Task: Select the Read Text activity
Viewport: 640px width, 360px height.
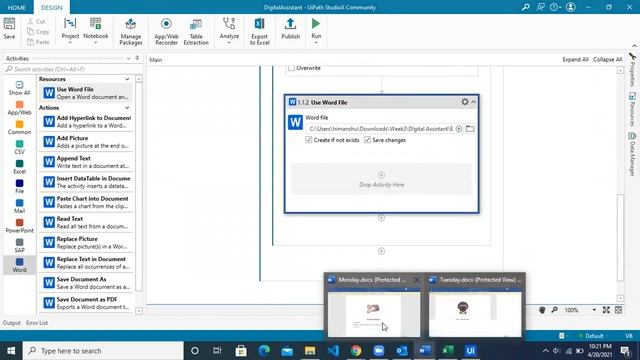Action: pyautogui.click(x=86, y=222)
